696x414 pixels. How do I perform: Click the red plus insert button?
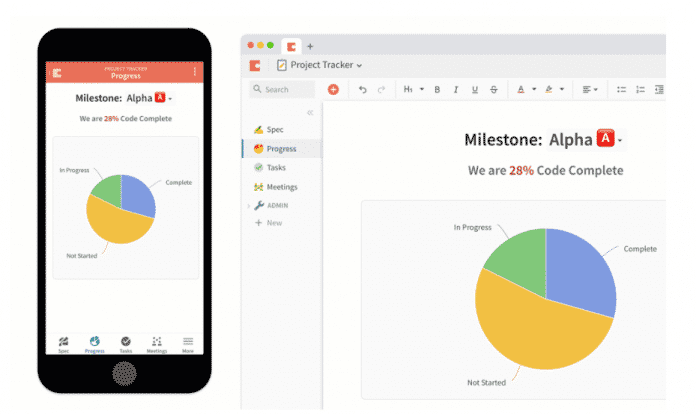333,89
